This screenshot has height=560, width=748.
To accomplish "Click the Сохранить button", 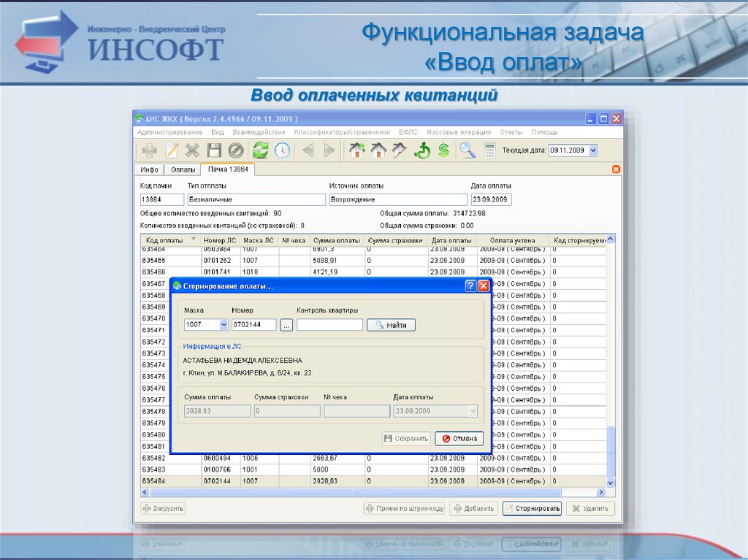I will click(x=406, y=438).
